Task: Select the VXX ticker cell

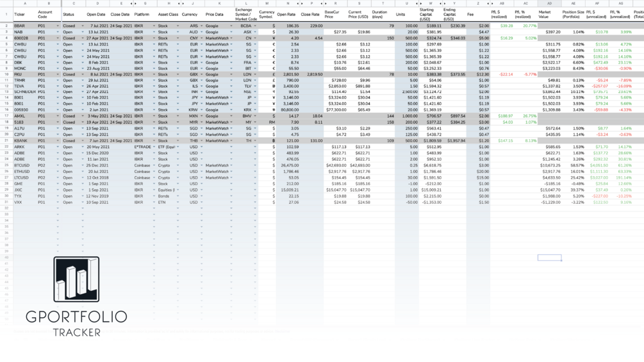Action: click(25, 202)
